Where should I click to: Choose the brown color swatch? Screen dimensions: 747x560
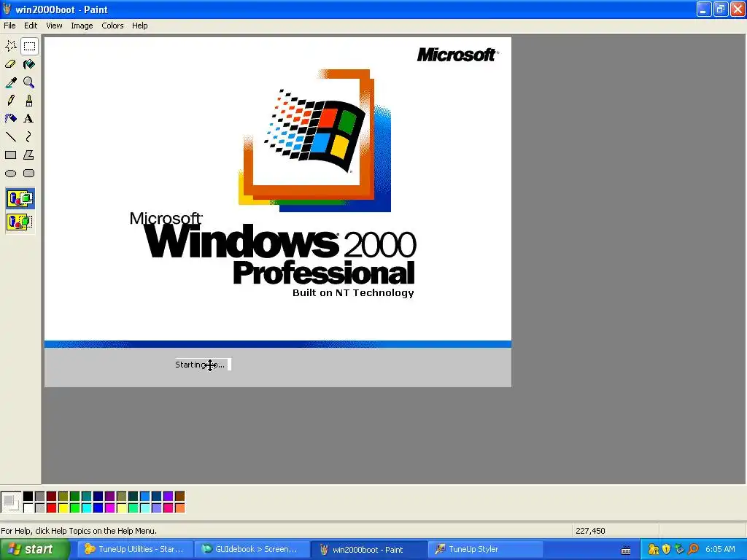(179, 497)
